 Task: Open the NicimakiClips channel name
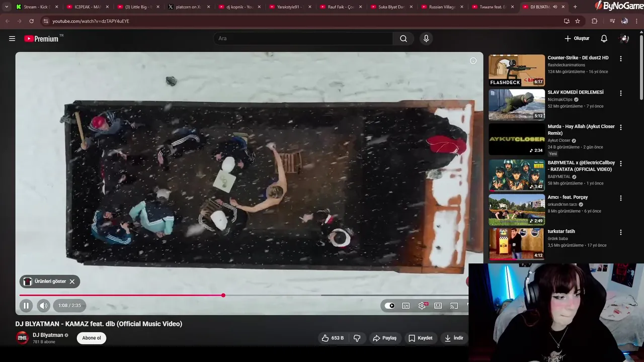560,100
